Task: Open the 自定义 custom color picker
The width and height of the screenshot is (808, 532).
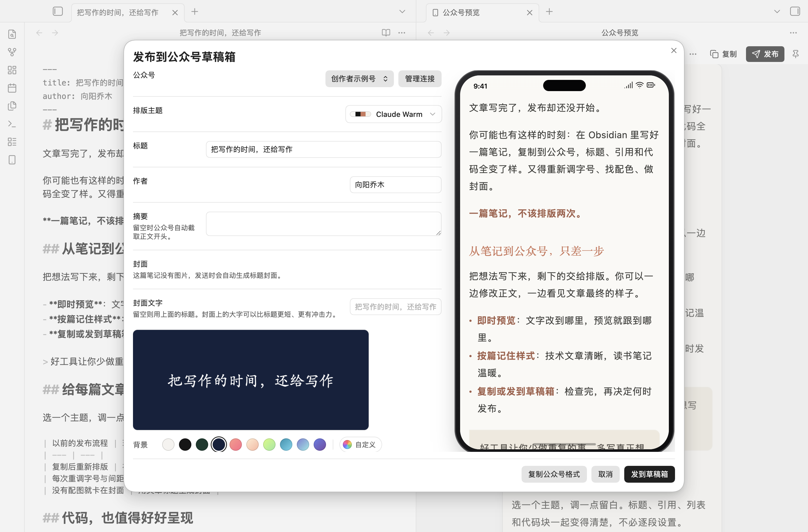Action: click(x=360, y=445)
